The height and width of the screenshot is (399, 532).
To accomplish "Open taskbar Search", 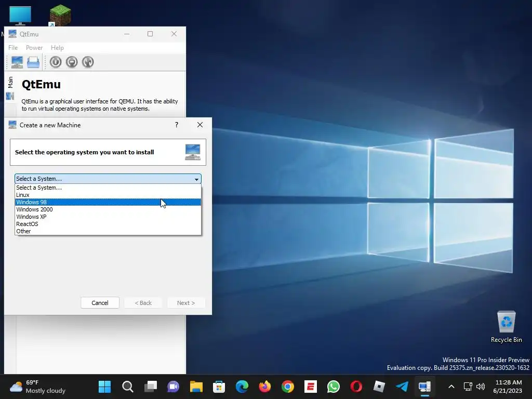I will pos(128,387).
